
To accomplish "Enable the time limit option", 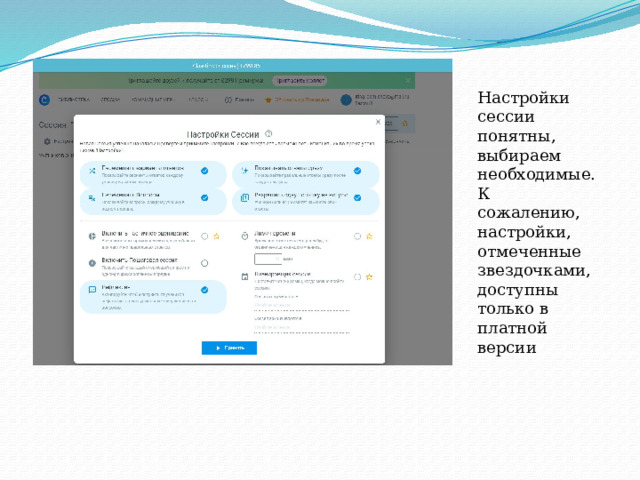I will (357, 236).
